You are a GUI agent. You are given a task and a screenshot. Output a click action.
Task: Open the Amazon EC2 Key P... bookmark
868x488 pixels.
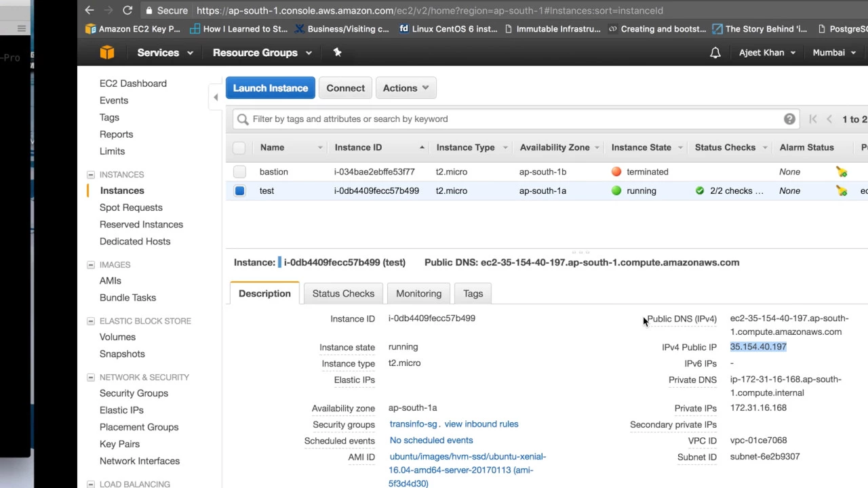[133, 28]
